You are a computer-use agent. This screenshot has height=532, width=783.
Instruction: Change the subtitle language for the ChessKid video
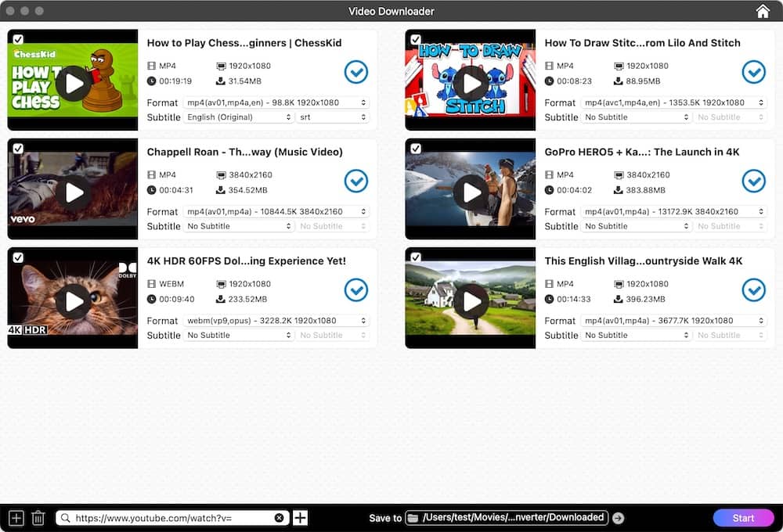point(239,117)
